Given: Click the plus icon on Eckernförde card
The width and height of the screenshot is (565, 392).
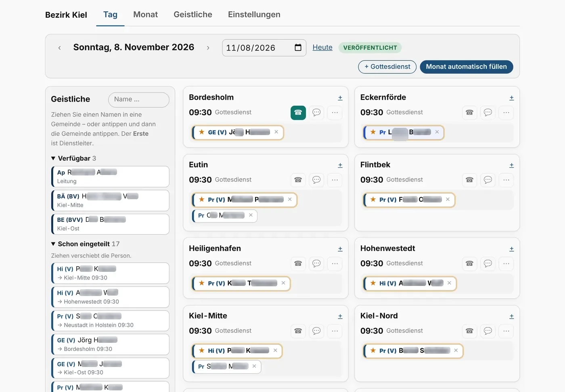Looking at the screenshot, I should coord(512,98).
